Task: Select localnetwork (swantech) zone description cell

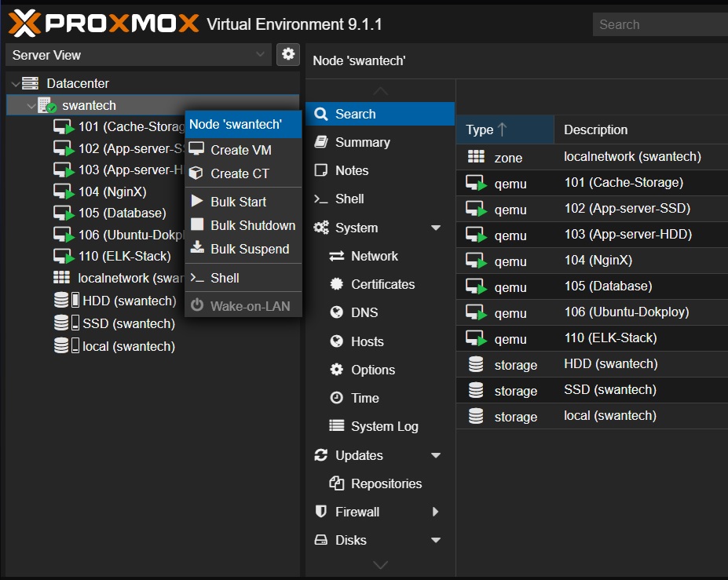Action: coord(632,156)
